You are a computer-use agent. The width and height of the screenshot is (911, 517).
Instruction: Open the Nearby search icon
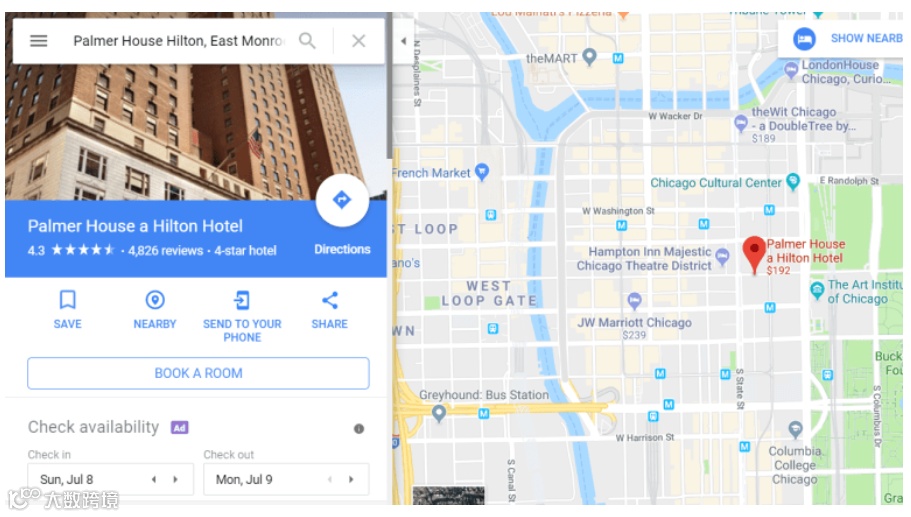[x=155, y=300]
